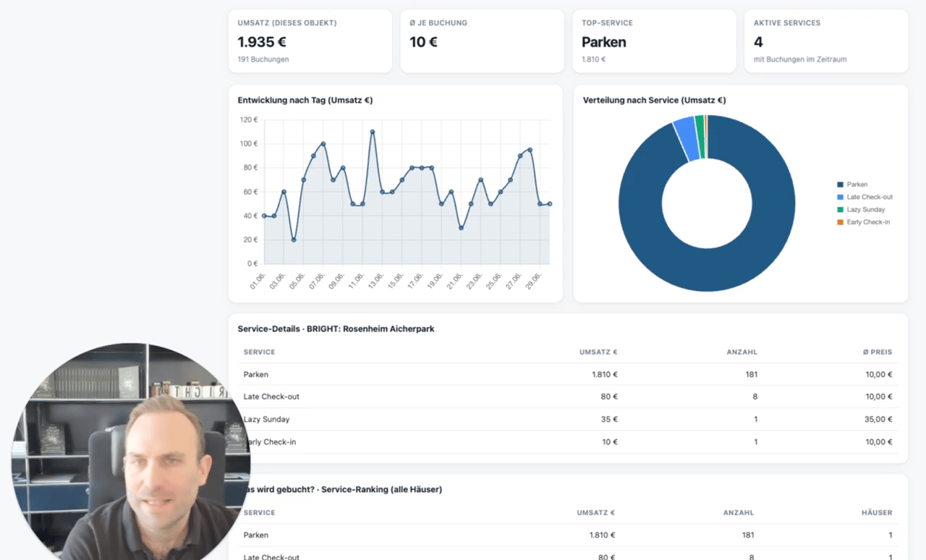Screen dimensions: 926x560
Task: Select the highest peak point at 110 €
Action: [x=373, y=132]
